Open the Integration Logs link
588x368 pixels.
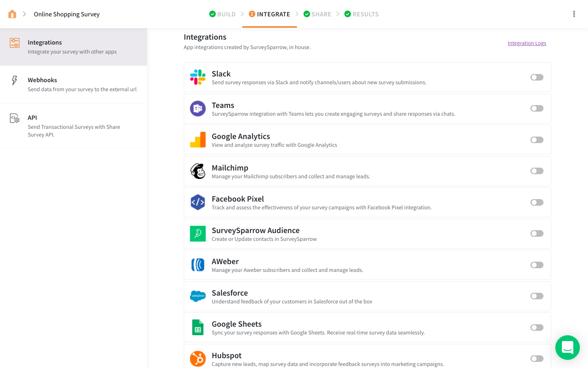pos(527,43)
